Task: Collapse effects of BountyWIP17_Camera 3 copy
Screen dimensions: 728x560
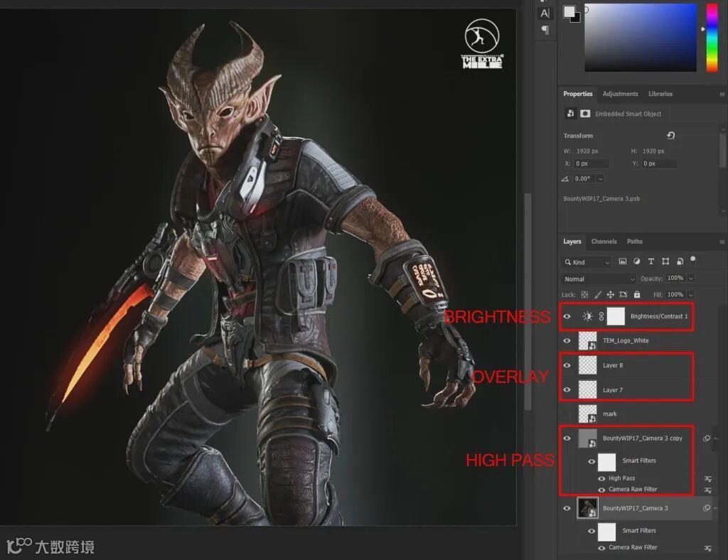Action: coord(716,438)
